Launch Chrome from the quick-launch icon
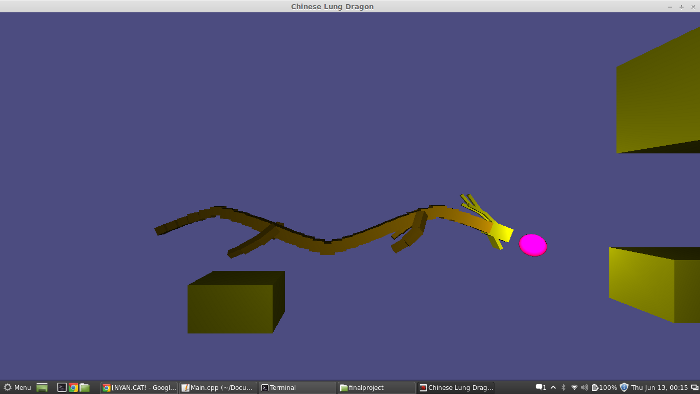Image resolution: width=700 pixels, height=394 pixels. pos(73,387)
